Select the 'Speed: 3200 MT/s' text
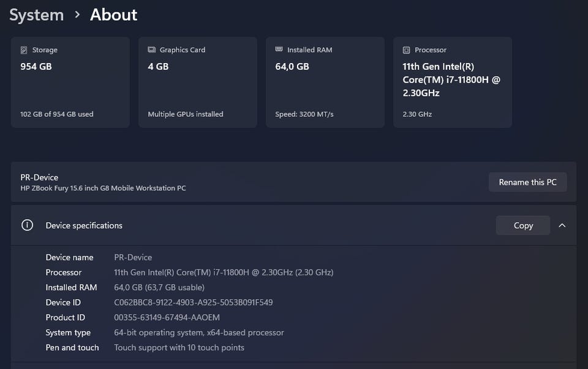The width and height of the screenshot is (588, 369). pos(304,114)
